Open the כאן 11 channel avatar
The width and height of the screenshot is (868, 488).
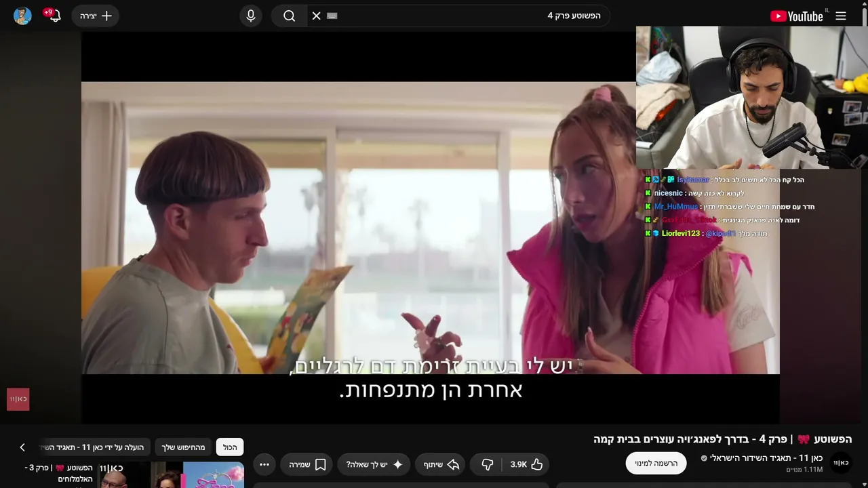841,463
